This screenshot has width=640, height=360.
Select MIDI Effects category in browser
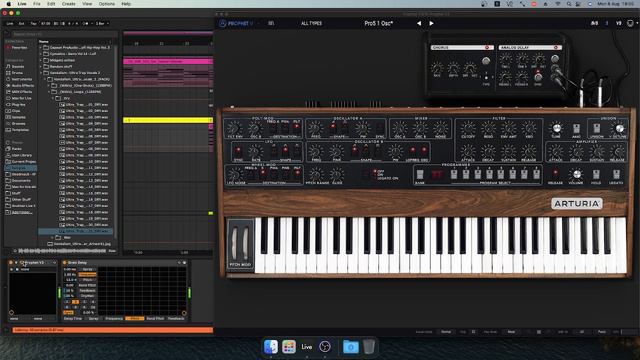[x=20, y=92]
